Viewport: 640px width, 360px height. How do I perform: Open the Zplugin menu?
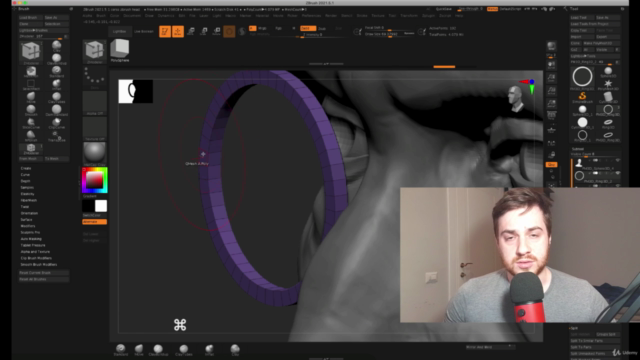[429, 16]
